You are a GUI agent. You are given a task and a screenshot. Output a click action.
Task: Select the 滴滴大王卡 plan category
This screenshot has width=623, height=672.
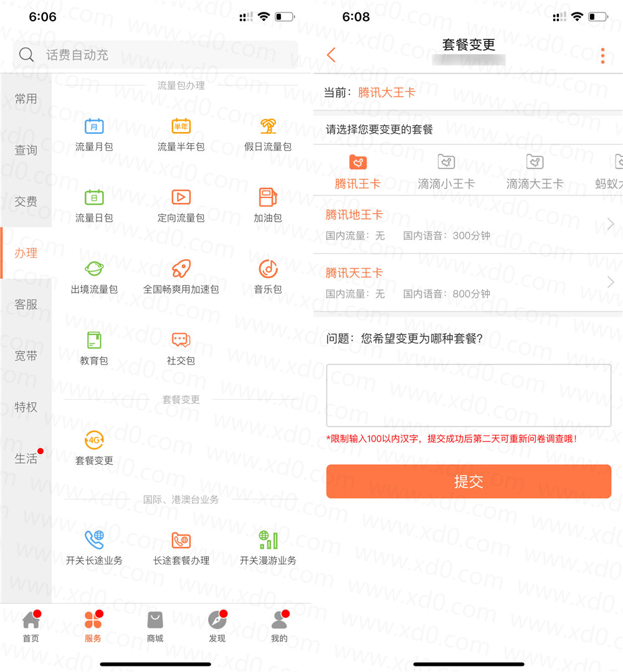(x=535, y=173)
